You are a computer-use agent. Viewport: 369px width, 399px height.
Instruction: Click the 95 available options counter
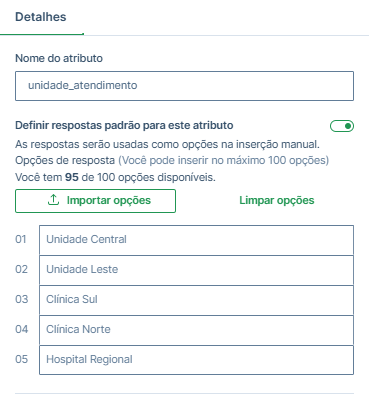coord(72,177)
